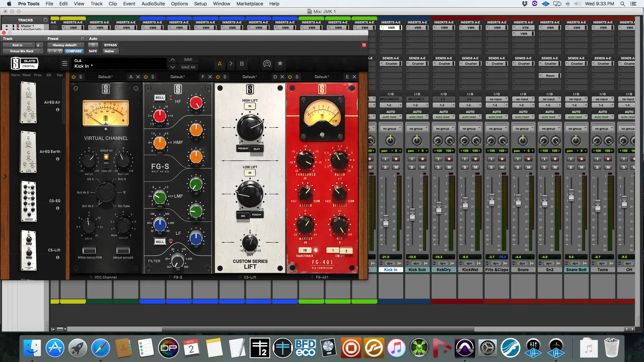Record-enable the Kick In track
This screenshot has width=644, height=362.
[396, 159]
